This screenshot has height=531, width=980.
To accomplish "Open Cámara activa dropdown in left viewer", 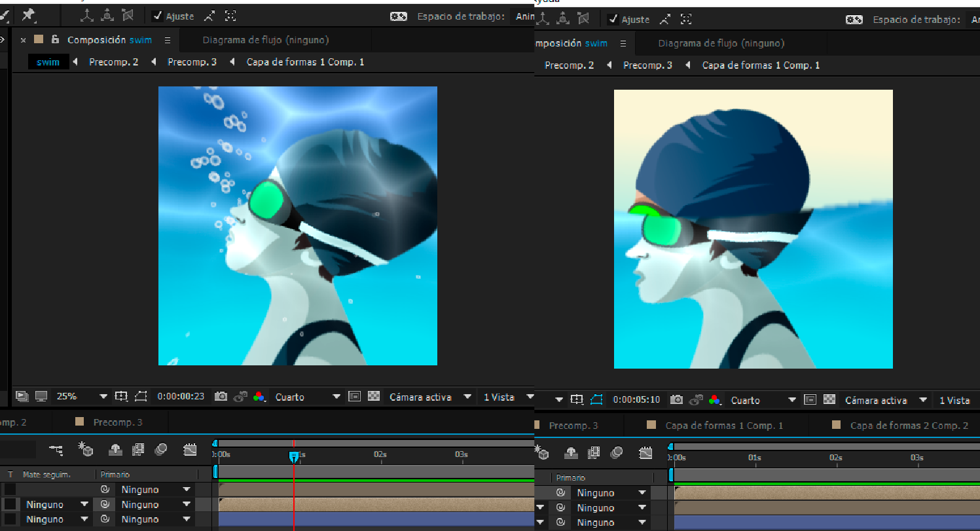I will pos(430,397).
